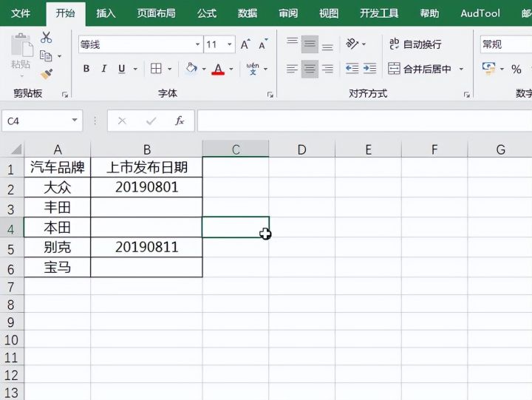Select cell containing 宝马
Image resolution: width=532 pixels, height=400 pixels.
pos(58,267)
